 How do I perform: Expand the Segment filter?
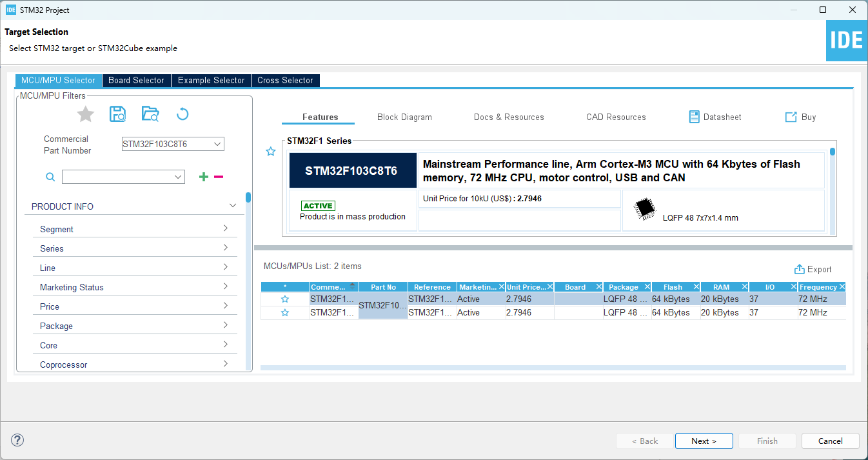point(226,228)
